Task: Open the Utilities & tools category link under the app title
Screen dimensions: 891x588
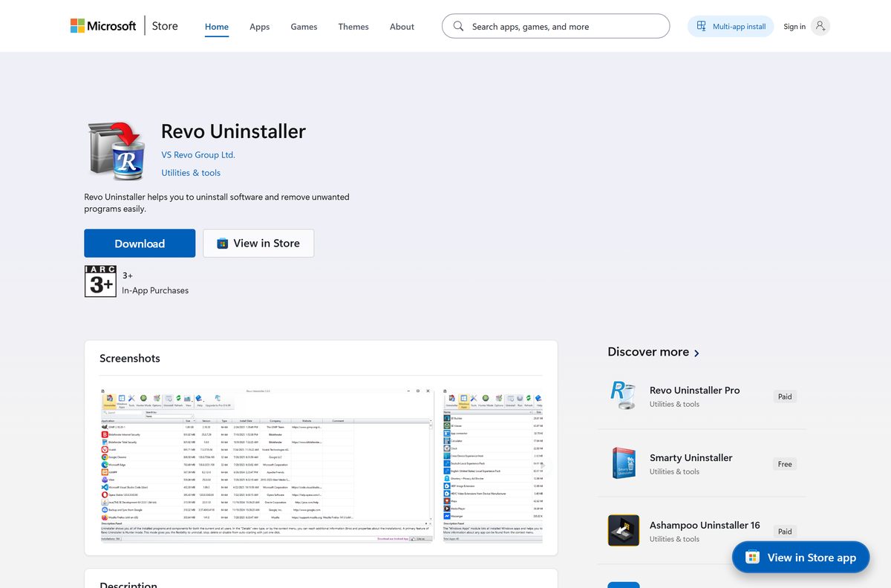Action: [x=191, y=172]
